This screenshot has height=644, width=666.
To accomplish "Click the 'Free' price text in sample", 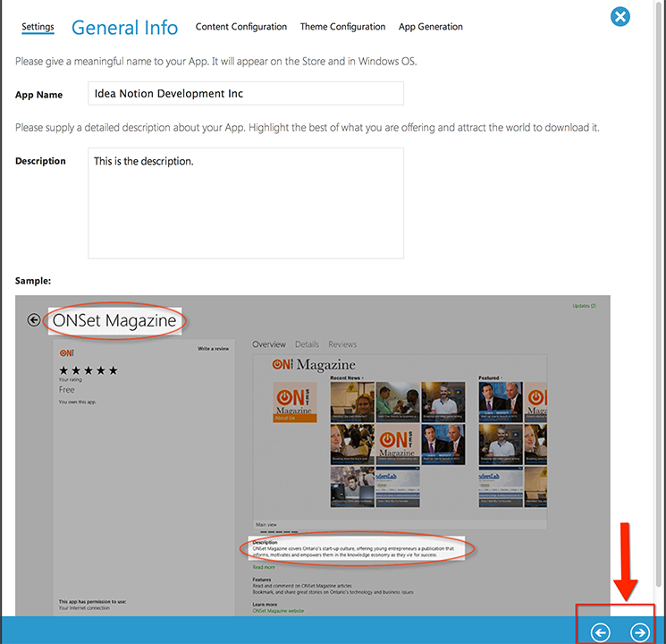I will pyautogui.click(x=67, y=390).
